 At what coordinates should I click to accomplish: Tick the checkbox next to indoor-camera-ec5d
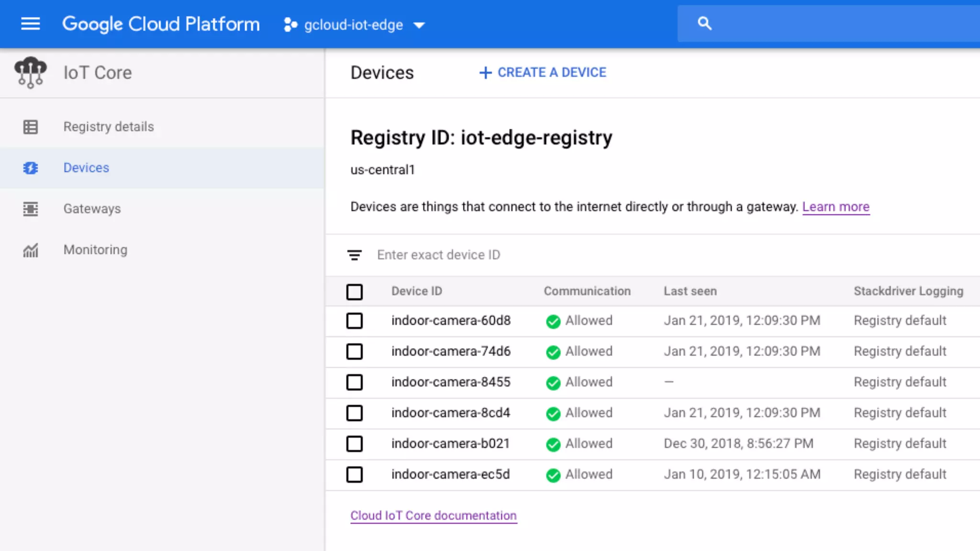(355, 474)
